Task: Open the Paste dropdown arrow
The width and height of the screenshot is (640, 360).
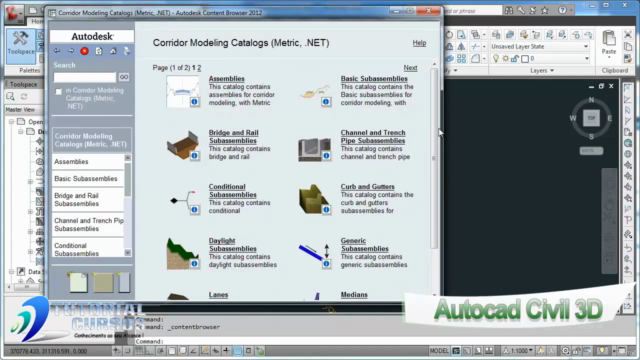Action: point(609,58)
